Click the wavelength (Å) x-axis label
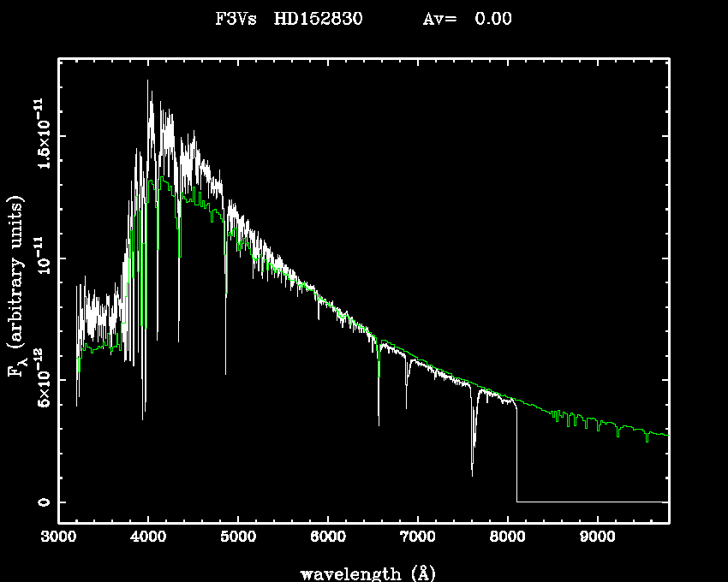This screenshot has height=582, width=728. [x=364, y=573]
